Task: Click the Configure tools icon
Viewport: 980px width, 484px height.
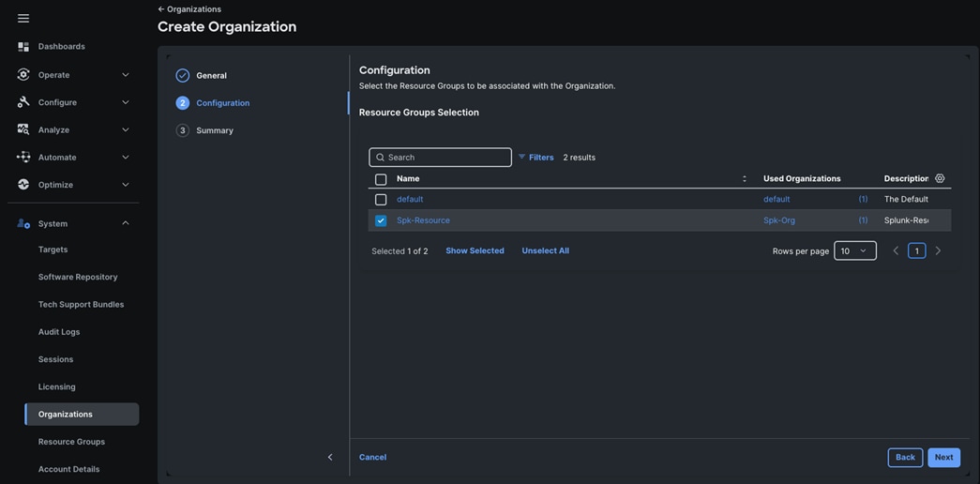Action: point(23,102)
